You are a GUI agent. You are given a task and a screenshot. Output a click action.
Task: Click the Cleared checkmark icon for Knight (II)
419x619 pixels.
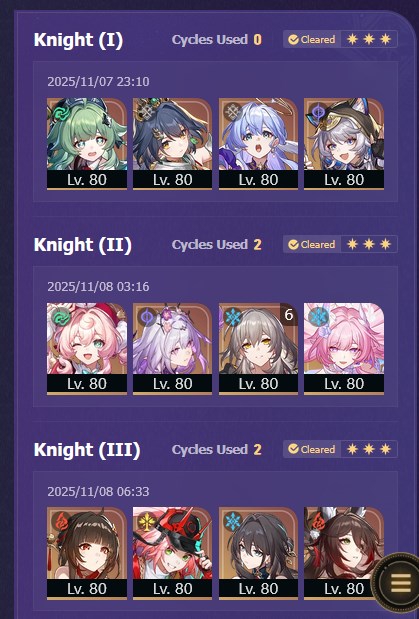coord(293,245)
